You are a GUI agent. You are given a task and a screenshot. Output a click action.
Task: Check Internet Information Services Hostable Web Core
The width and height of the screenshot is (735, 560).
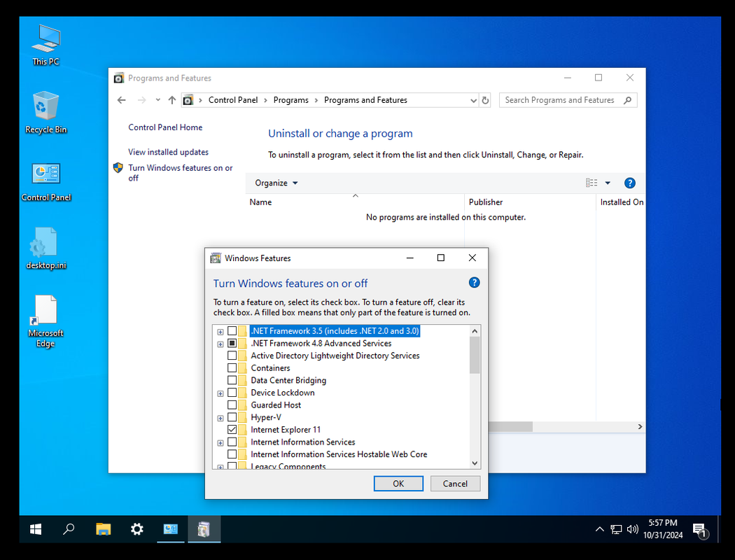232,454
